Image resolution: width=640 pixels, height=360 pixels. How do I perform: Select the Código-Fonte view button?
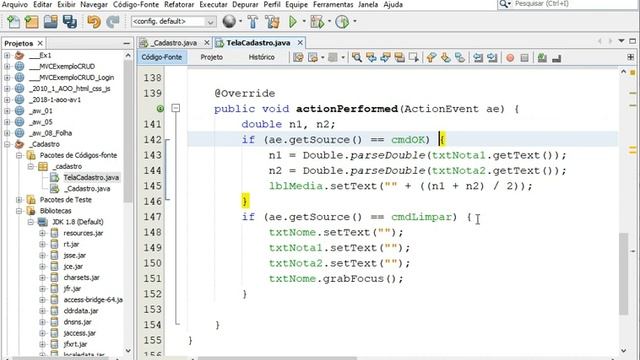(162, 57)
